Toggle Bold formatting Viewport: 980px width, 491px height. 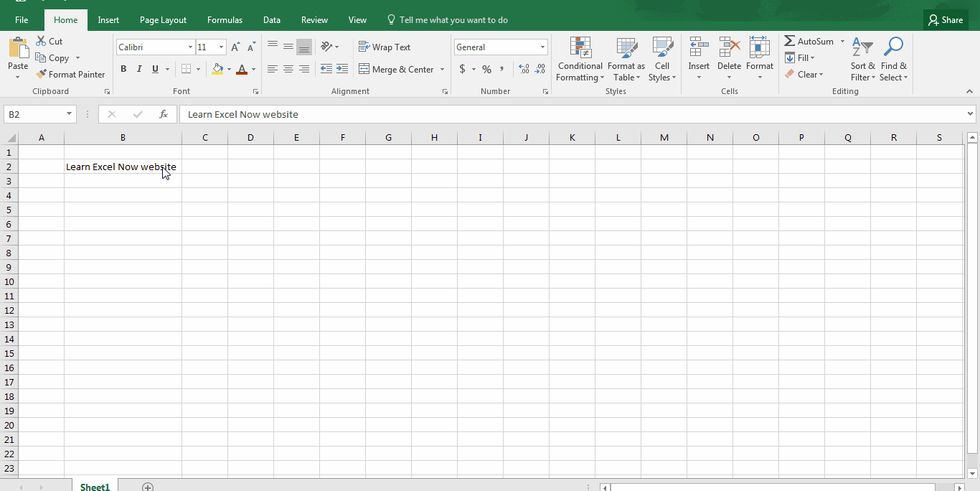click(123, 69)
